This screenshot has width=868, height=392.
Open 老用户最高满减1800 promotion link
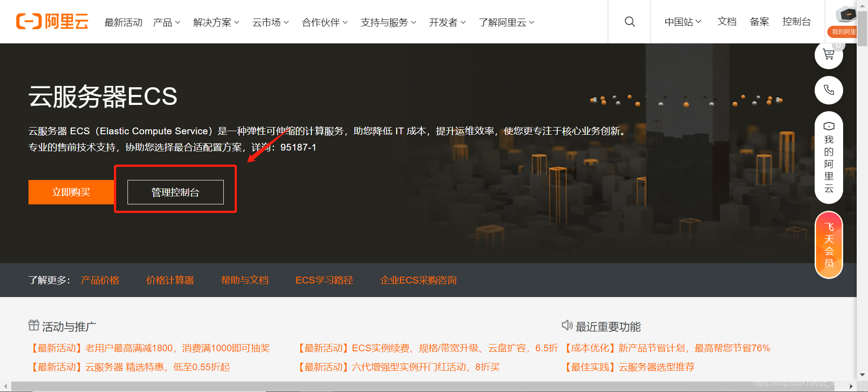[x=149, y=348]
